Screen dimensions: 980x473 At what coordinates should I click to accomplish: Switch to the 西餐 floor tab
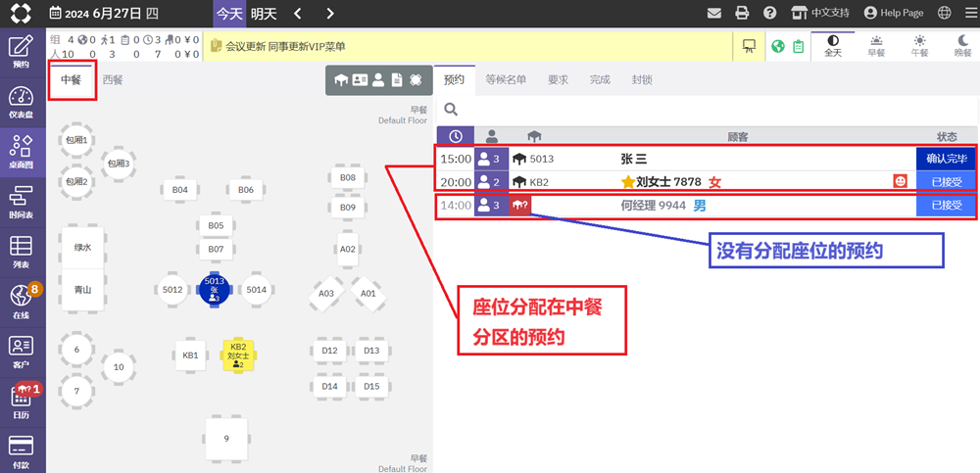point(113,80)
